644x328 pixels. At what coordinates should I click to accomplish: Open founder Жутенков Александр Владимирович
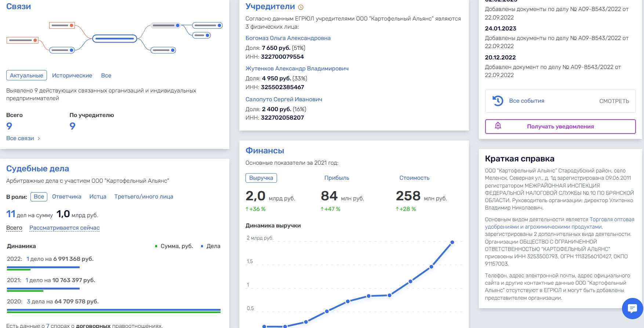coord(297,68)
